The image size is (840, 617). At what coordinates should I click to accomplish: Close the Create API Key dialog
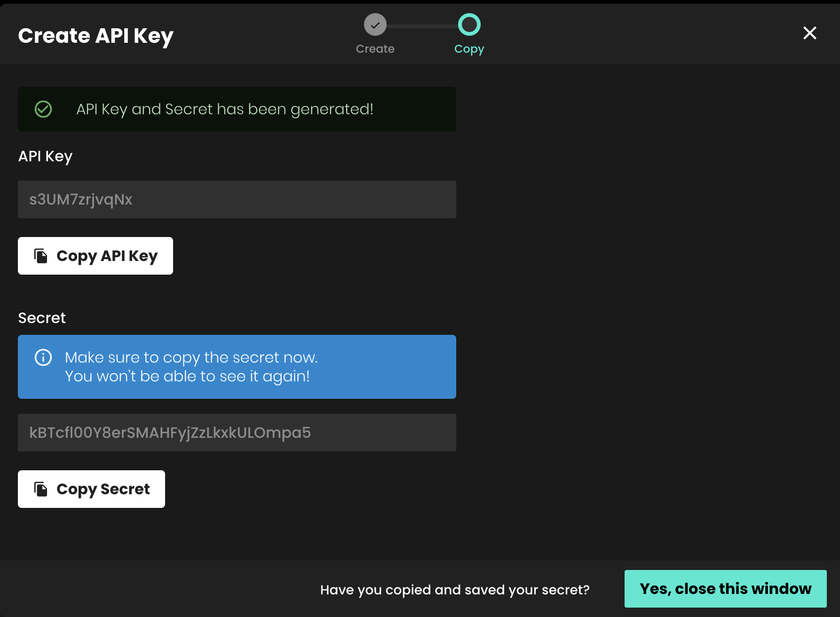coord(809,33)
